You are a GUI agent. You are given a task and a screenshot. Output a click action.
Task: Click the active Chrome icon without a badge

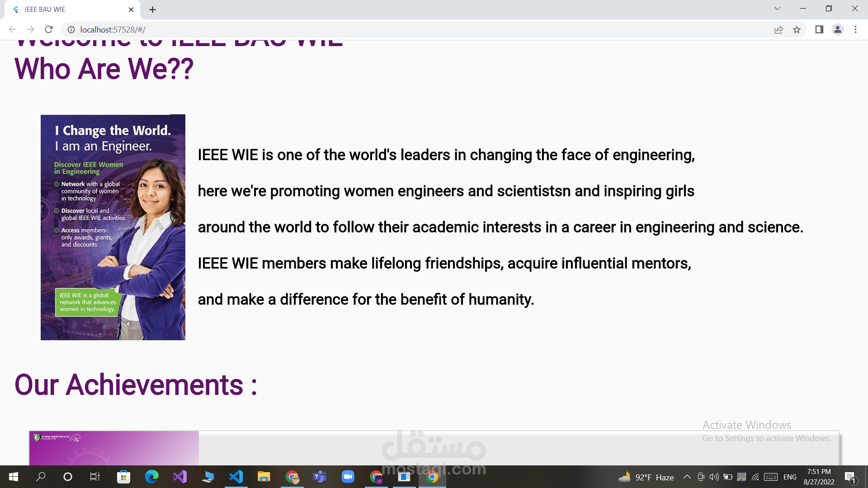432,477
